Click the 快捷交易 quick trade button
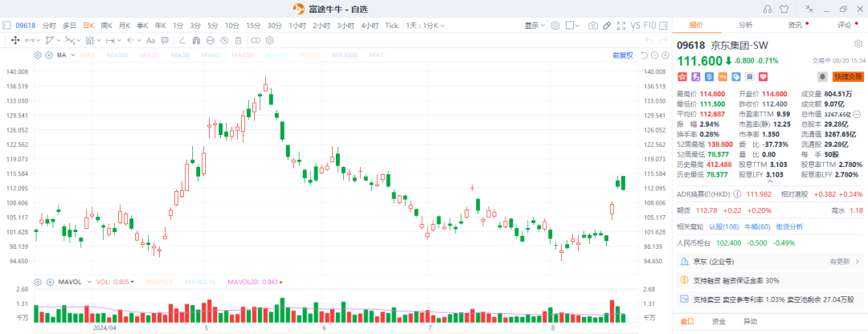Screen dimensions: 868x334 pos(848,76)
